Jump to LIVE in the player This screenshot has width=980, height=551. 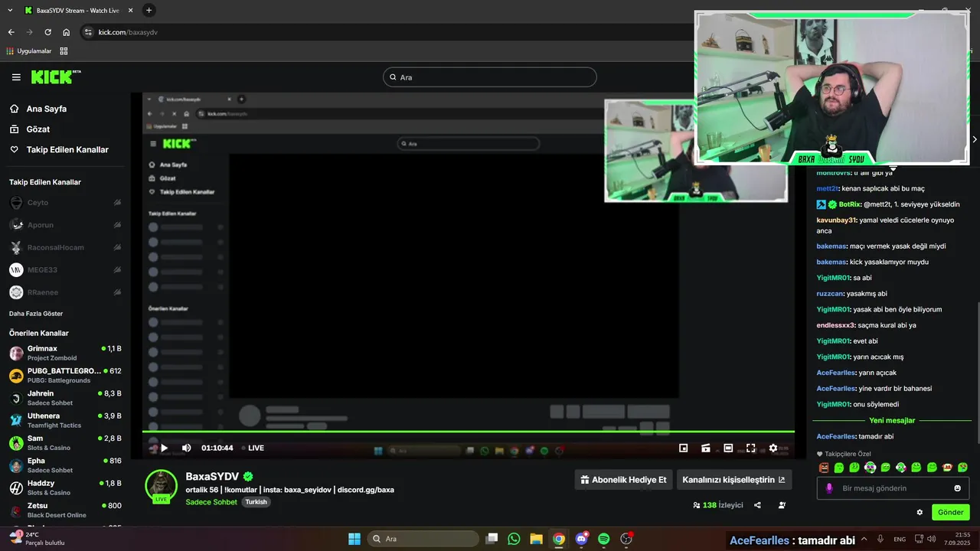253,448
